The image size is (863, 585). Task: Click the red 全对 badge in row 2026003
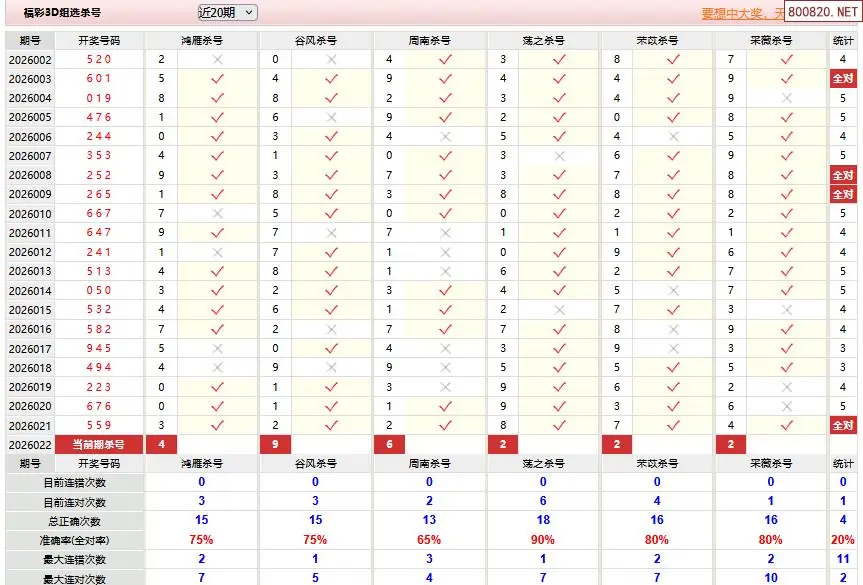843,79
